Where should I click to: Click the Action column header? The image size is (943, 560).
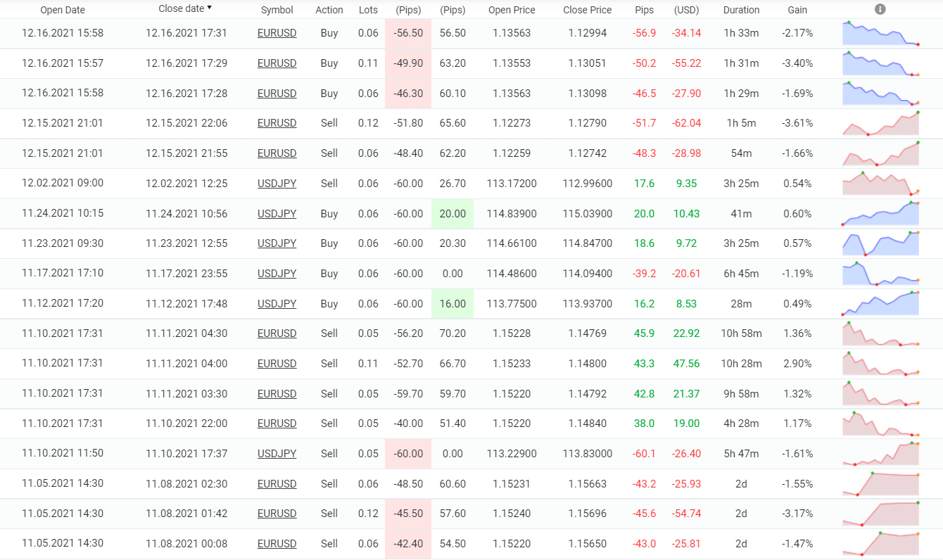(x=329, y=10)
